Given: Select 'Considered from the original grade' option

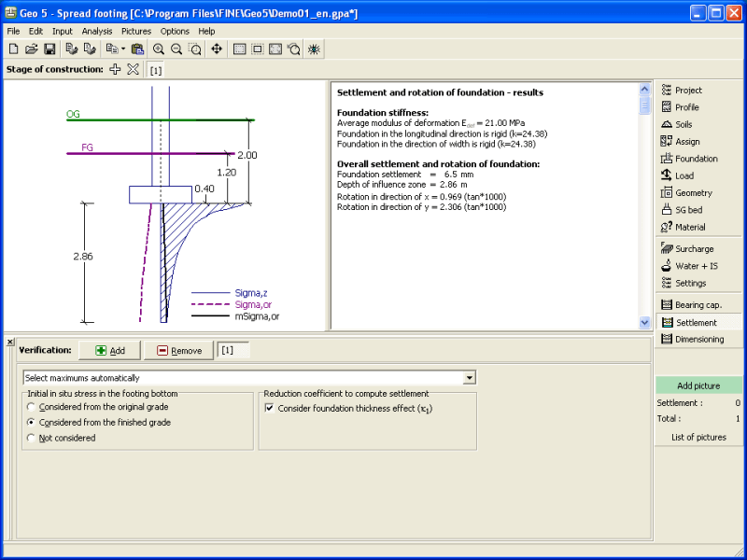Looking at the screenshot, I should pyautogui.click(x=33, y=407).
